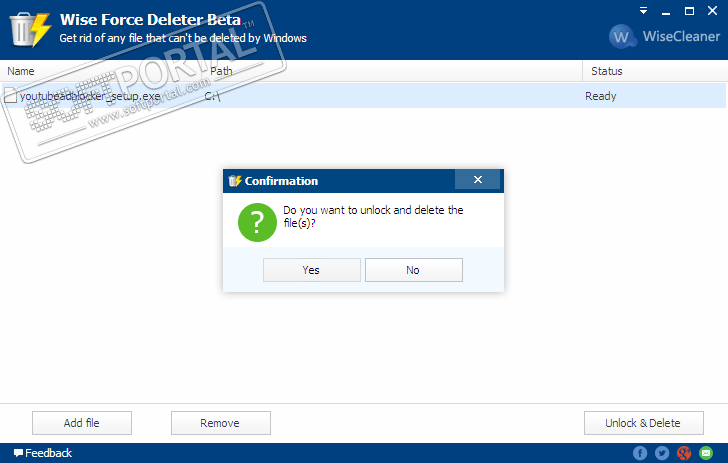
Task: Close the Wise Force Deleter main window
Action: pyautogui.click(x=712, y=11)
